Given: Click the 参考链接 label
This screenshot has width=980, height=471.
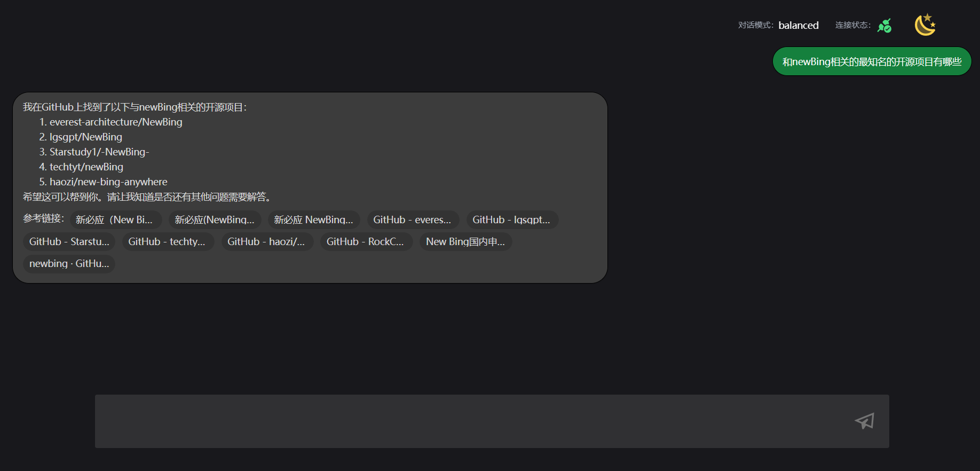Looking at the screenshot, I should (x=43, y=218).
